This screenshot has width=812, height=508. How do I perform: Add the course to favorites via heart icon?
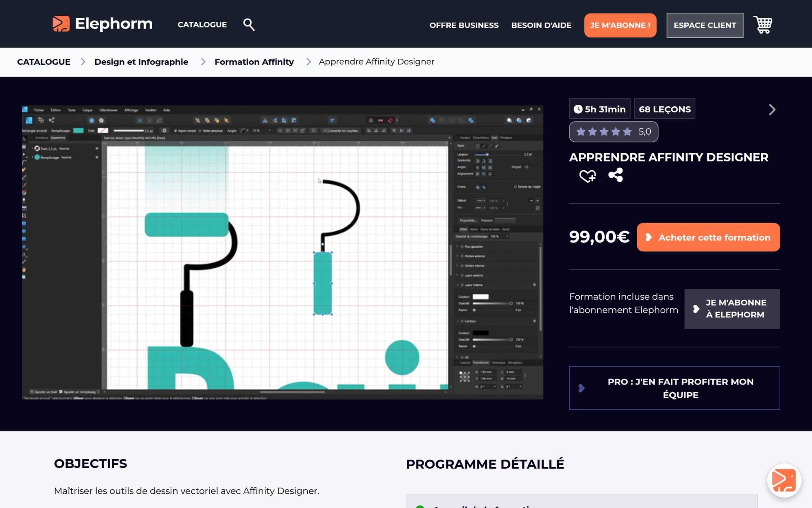tap(588, 175)
